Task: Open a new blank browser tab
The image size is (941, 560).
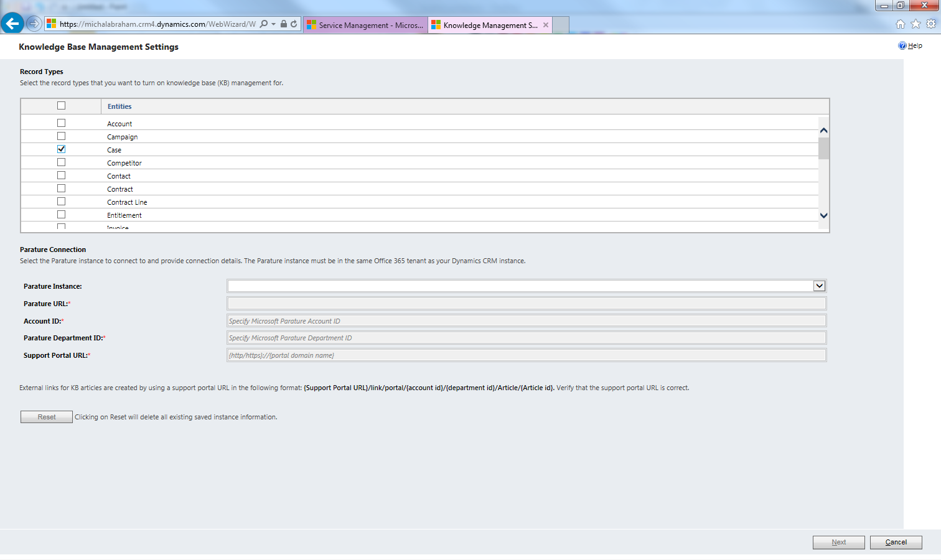Action: tap(561, 25)
